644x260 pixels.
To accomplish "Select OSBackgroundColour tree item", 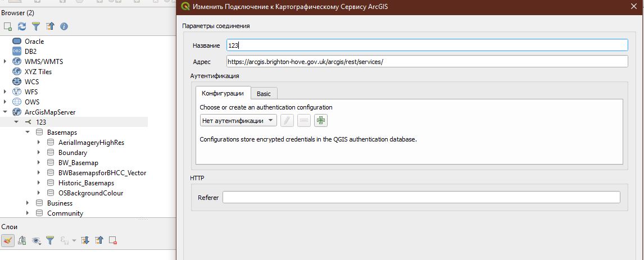I will coord(91,193).
